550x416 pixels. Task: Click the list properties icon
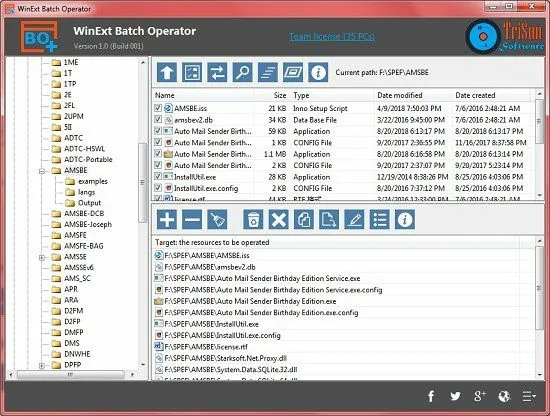(x=380, y=220)
